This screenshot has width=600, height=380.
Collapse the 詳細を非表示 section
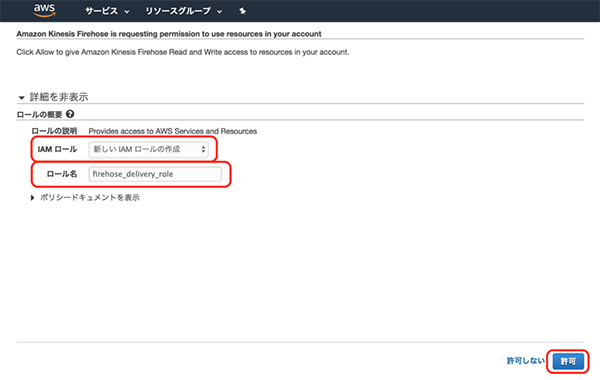(53, 97)
